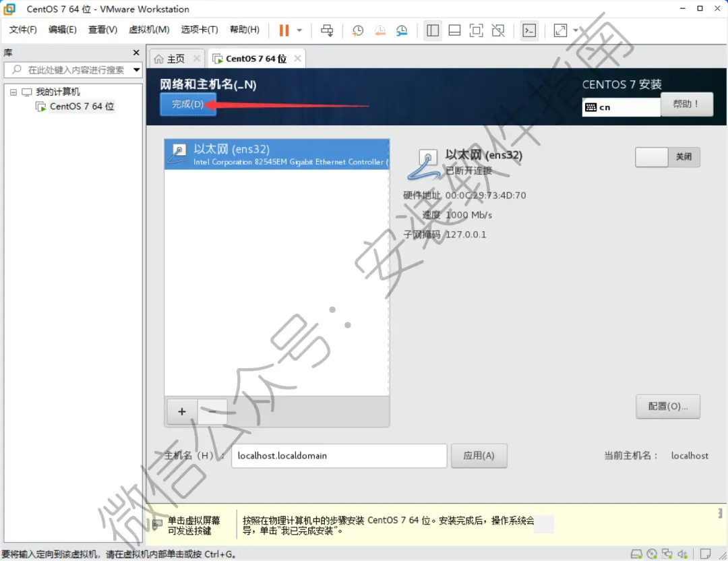Toggle the thumbnail bar view

pos(454,30)
